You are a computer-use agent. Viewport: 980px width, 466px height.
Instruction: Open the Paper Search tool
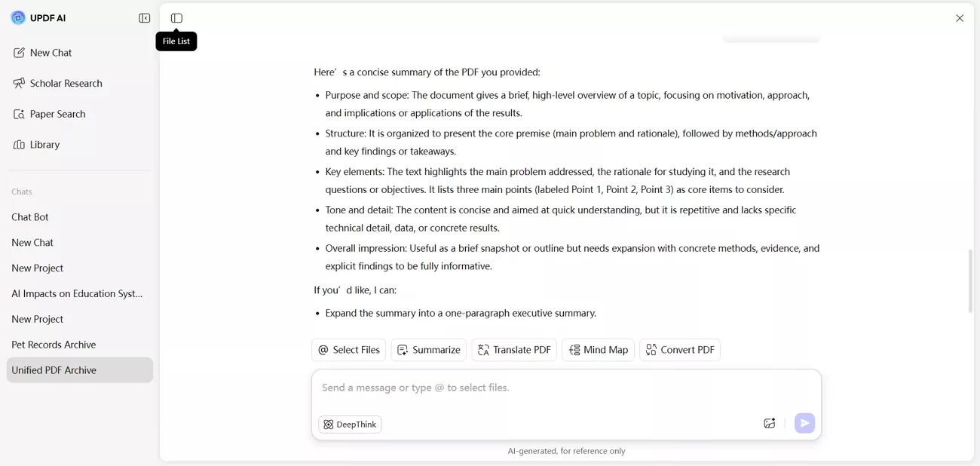(x=58, y=114)
